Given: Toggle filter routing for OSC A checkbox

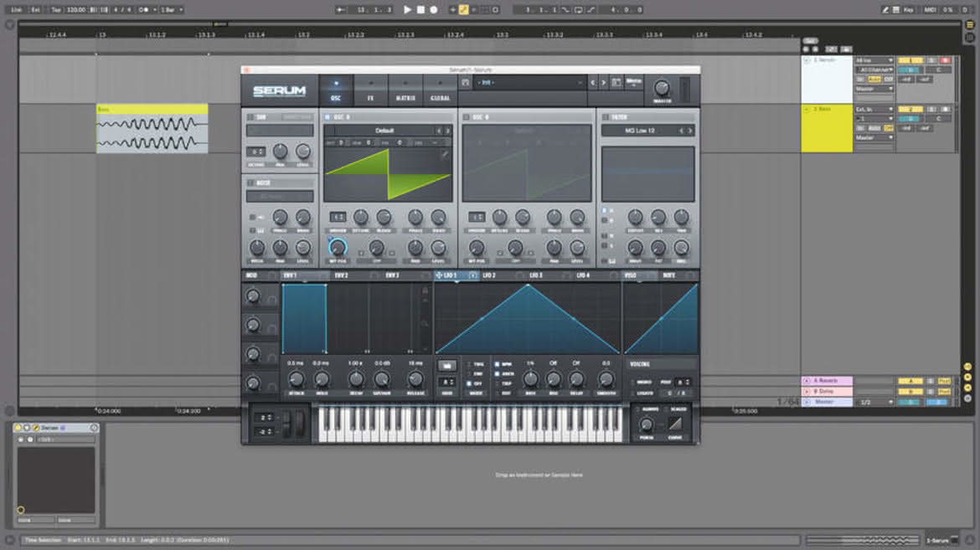Looking at the screenshot, I should click(x=605, y=211).
